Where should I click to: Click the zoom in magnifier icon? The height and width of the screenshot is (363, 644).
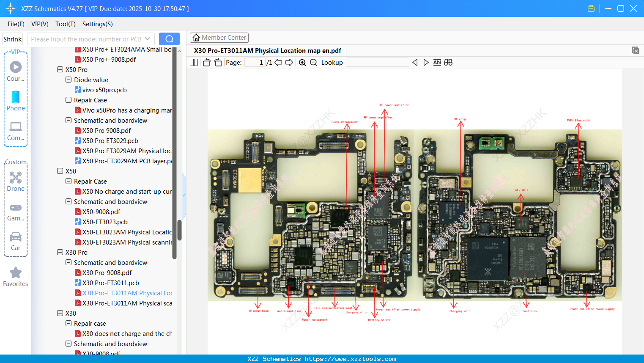[x=302, y=63]
